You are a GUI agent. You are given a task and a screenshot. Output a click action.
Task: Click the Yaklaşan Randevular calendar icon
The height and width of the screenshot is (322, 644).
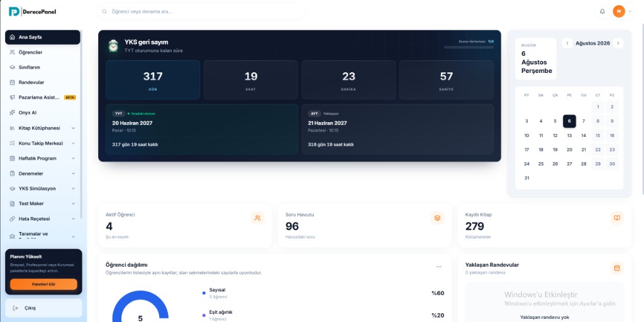click(x=617, y=268)
